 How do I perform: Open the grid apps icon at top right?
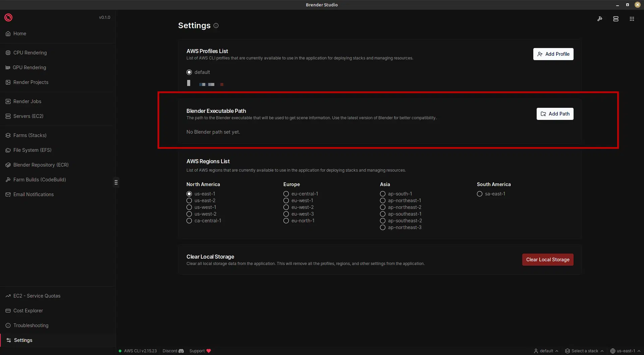[632, 19]
